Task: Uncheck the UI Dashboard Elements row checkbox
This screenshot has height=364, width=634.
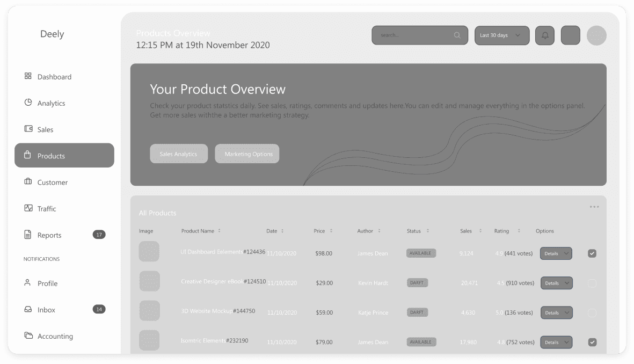Action: 592,253
